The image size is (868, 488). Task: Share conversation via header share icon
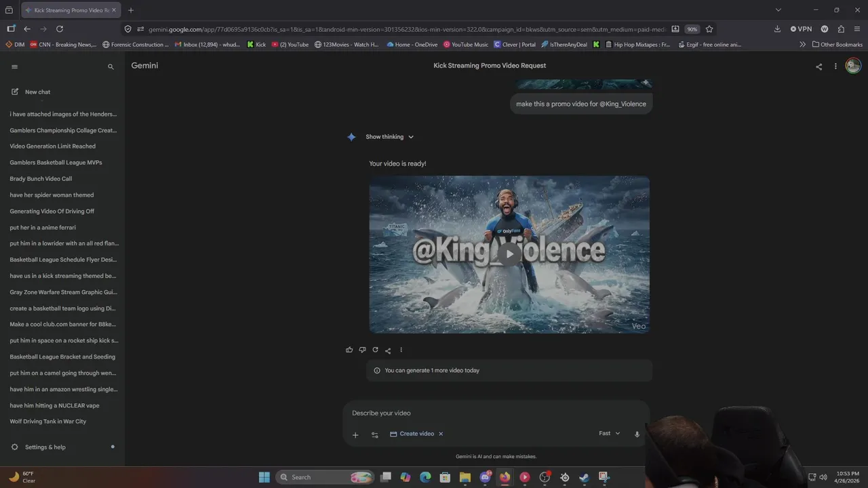[x=818, y=66]
